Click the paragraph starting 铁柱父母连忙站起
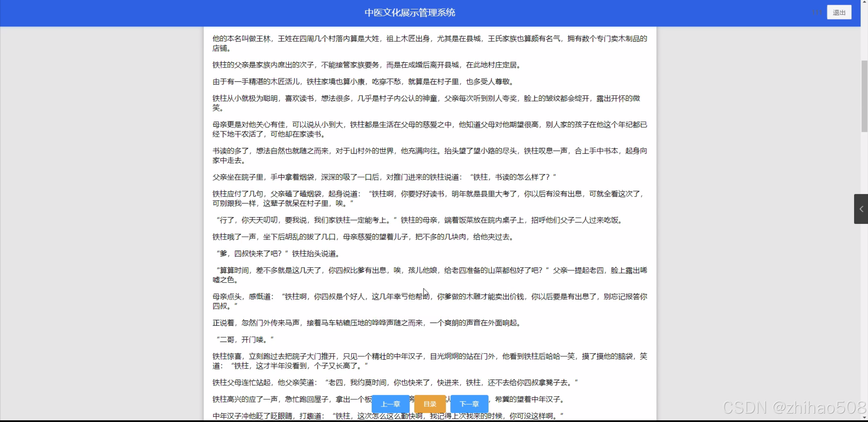This screenshot has width=868, height=422. (395, 383)
